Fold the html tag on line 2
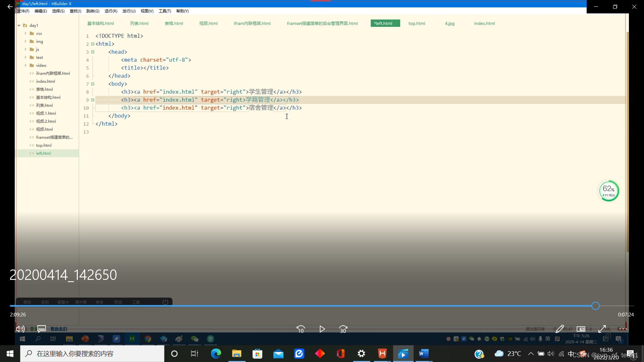Viewport: 644px width, 362px height. (x=93, y=44)
